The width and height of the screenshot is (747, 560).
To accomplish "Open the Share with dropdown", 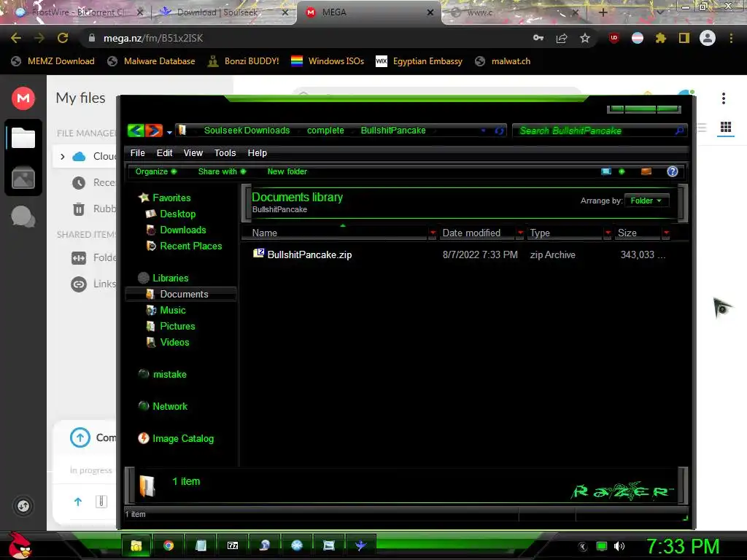I will (222, 171).
